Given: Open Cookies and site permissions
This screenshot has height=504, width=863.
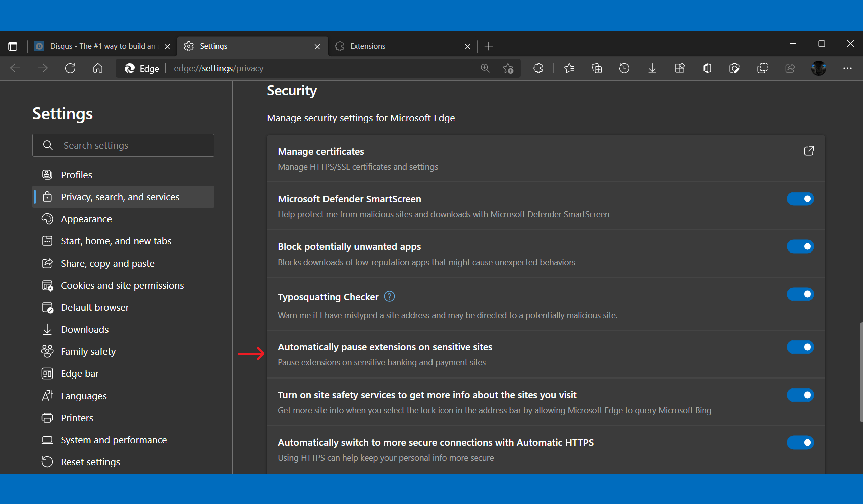Looking at the screenshot, I should coord(123,285).
